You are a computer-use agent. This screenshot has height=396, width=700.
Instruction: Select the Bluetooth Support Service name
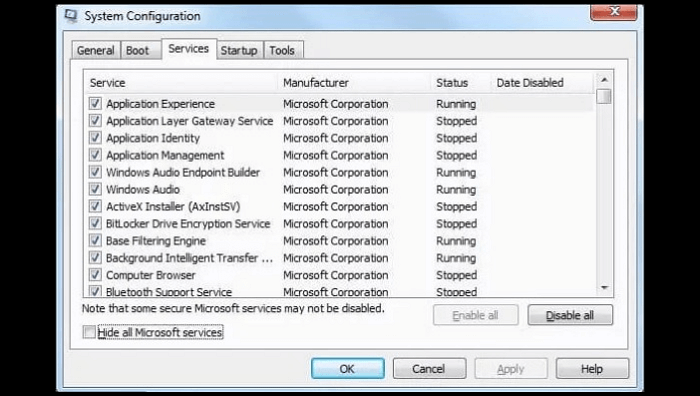[169, 292]
